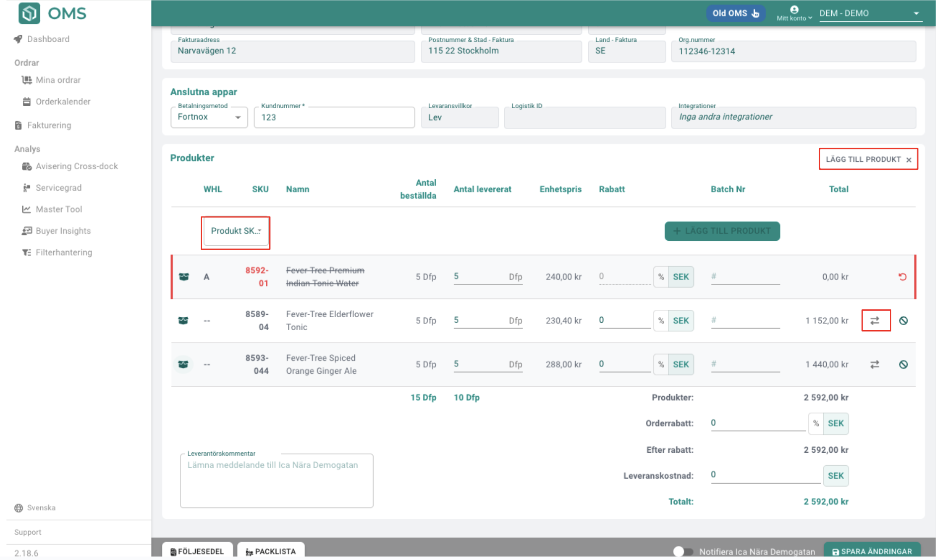Navigate to Fakturering
The image size is (936, 560).
[x=49, y=125]
